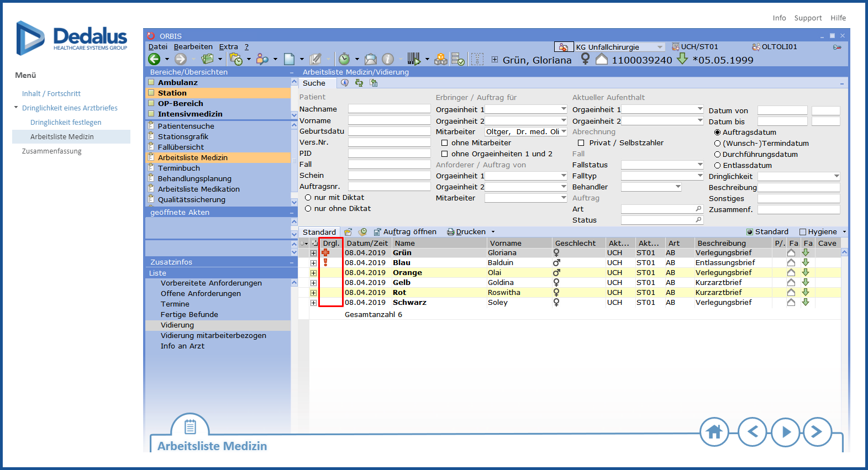Click the green refresh arrows beside Suche tab
The image size is (868, 470).
tap(359, 83)
